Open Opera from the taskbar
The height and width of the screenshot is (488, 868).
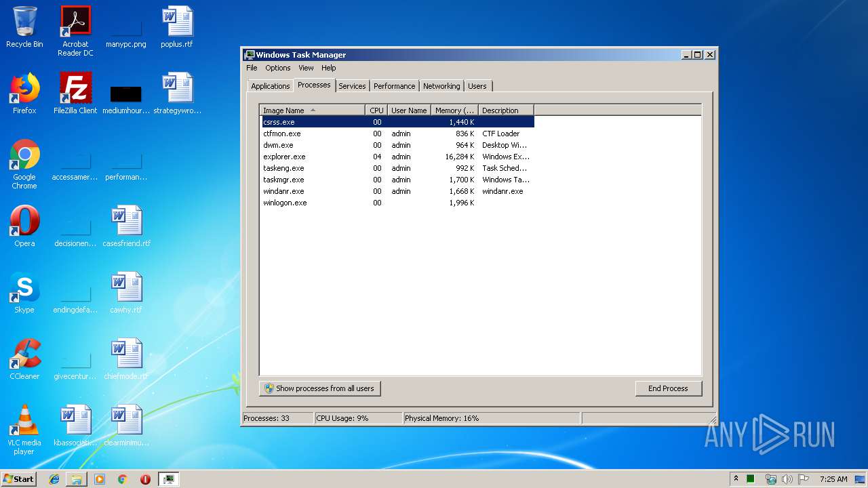(145, 479)
